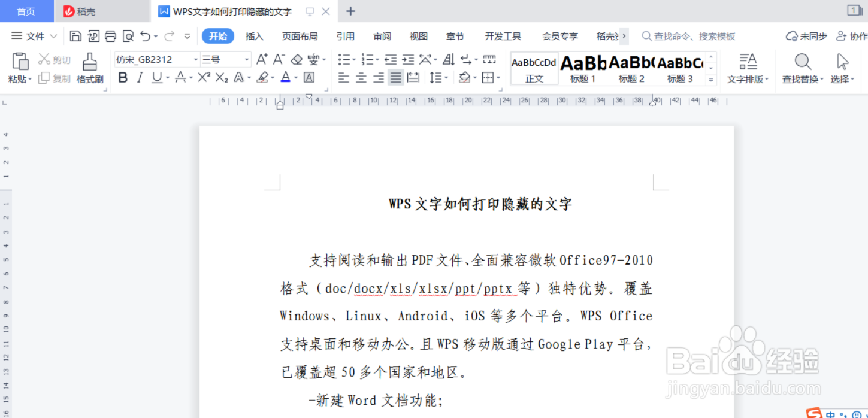
Task: Open font size dropdown 三号
Action: click(x=247, y=59)
